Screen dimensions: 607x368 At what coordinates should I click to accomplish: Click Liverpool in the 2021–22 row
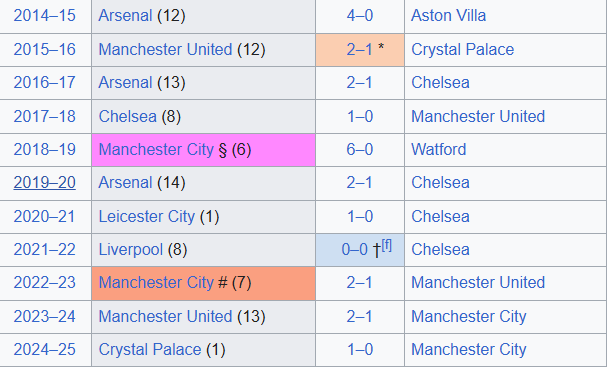tap(131, 250)
